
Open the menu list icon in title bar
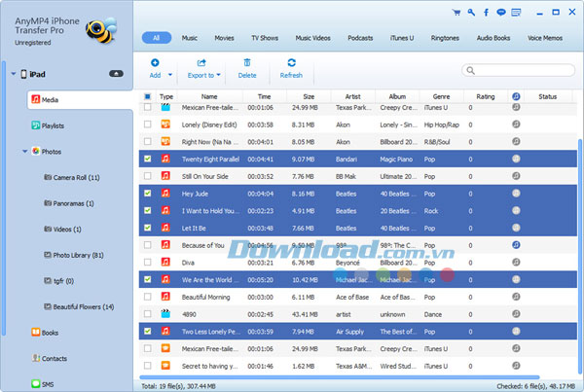tap(516, 13)
